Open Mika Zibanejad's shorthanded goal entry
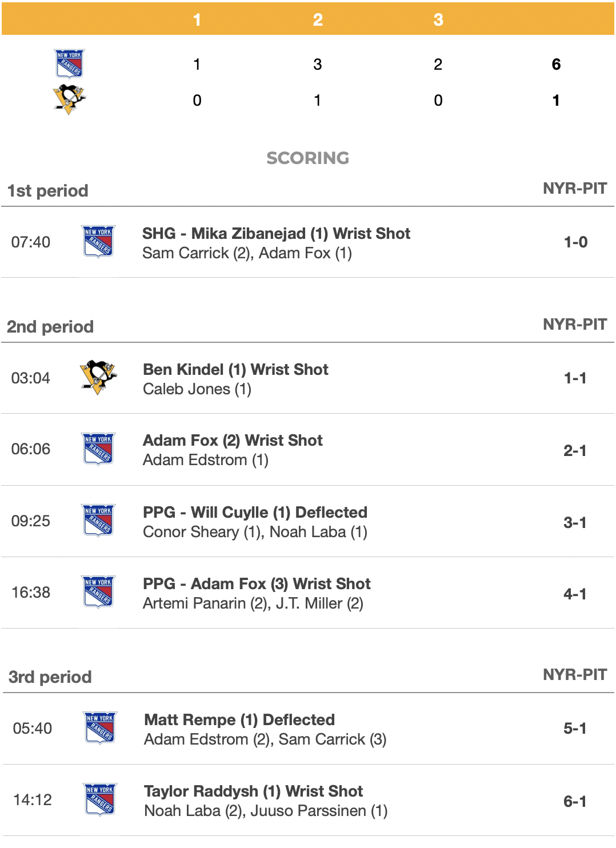This screenshot has width=616, height=848. (x=276, y=234)
